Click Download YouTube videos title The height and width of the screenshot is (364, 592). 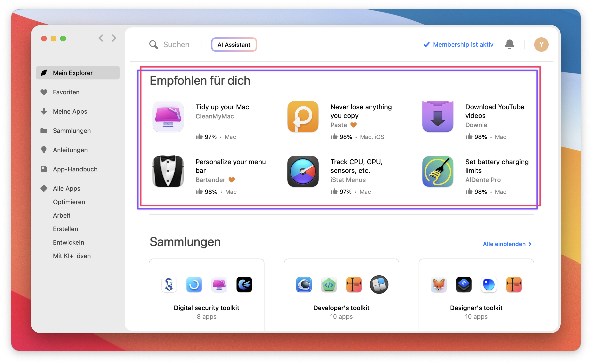(495, 111)
